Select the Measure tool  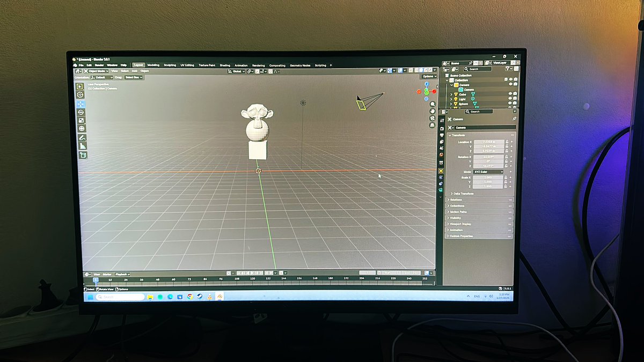(83, 146)
